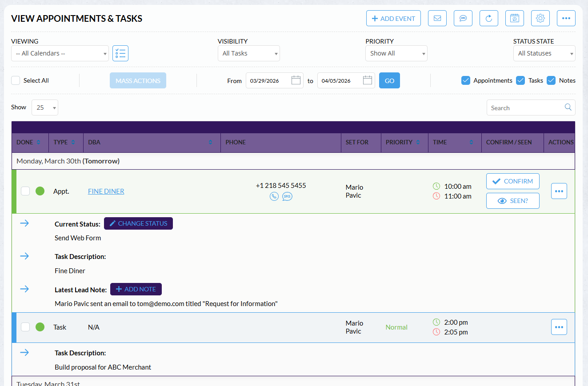588x386 pixels.
Task: Toggle the Select All checkbox
Action: pyautogui.click(x=16, y=80)
